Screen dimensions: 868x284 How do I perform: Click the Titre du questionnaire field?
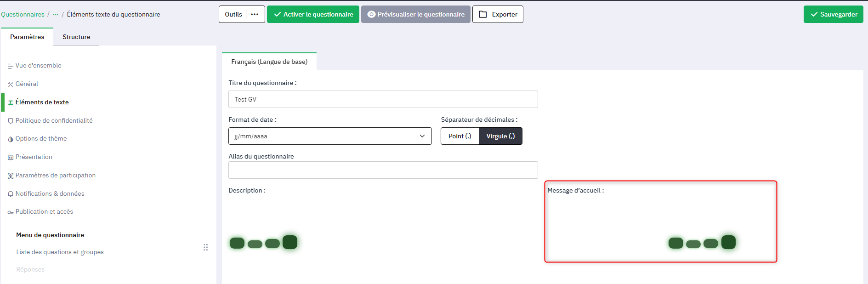(x=383, y=99)
